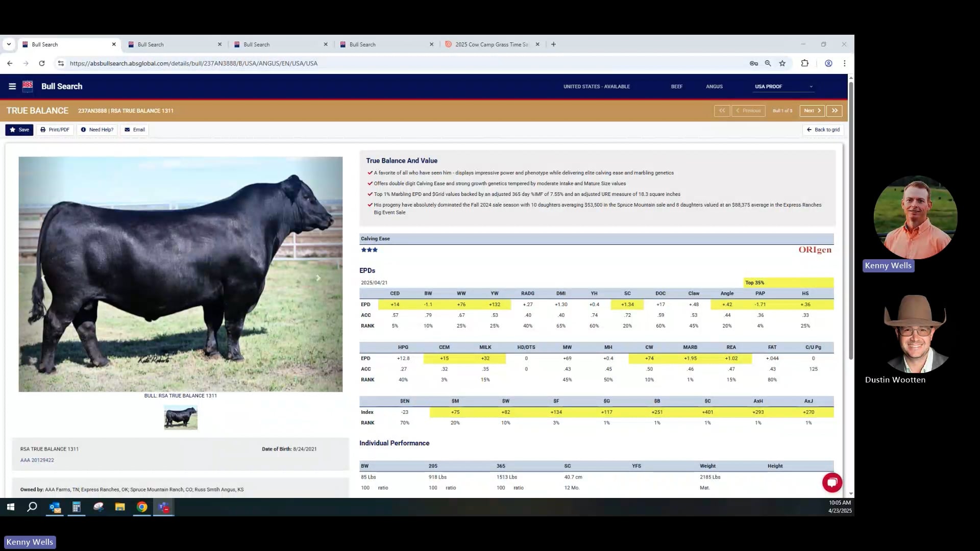Open the chat widget in bottom right
Screen dimensions: 980x551
832,482
